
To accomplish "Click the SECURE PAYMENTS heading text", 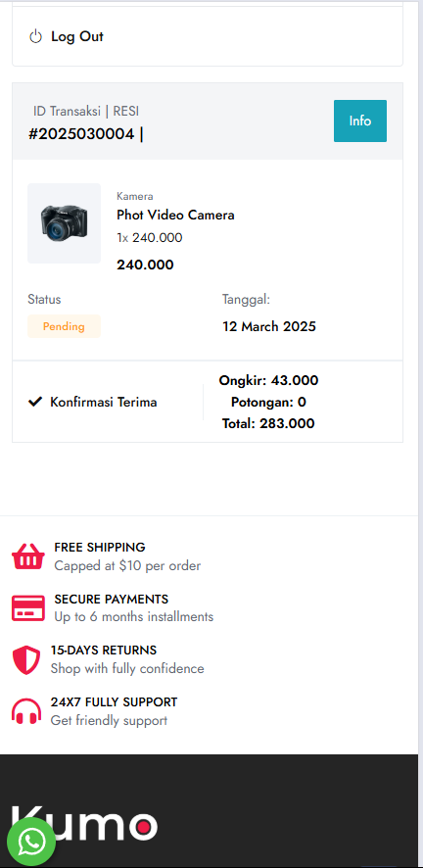I will tap(112, 599).
